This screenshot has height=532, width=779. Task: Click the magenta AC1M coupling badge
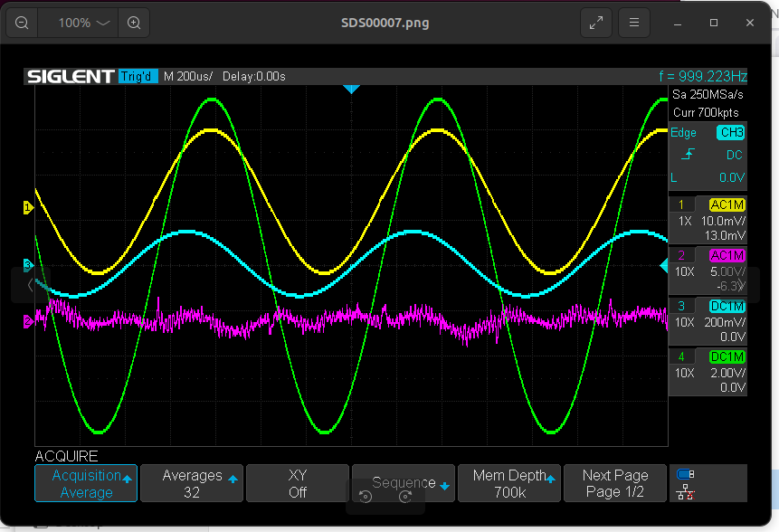(x=727, y=255)
